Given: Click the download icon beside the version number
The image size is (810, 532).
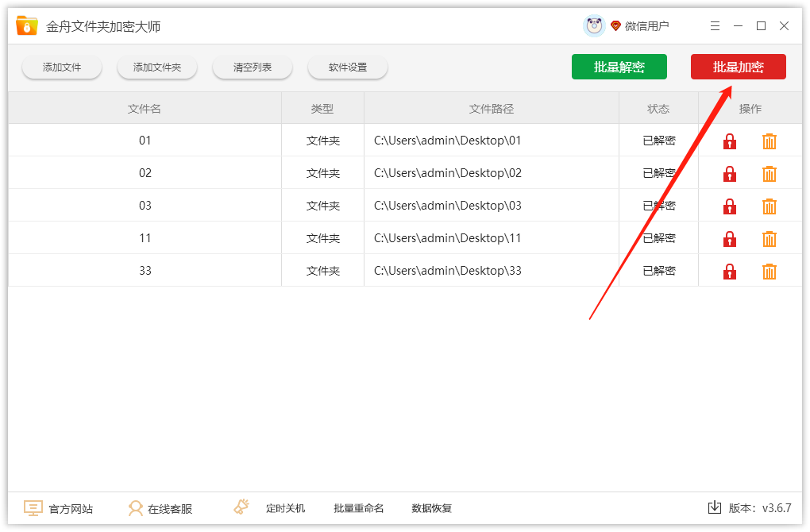Looking at the screenshot, I should [x=713, y=508].
